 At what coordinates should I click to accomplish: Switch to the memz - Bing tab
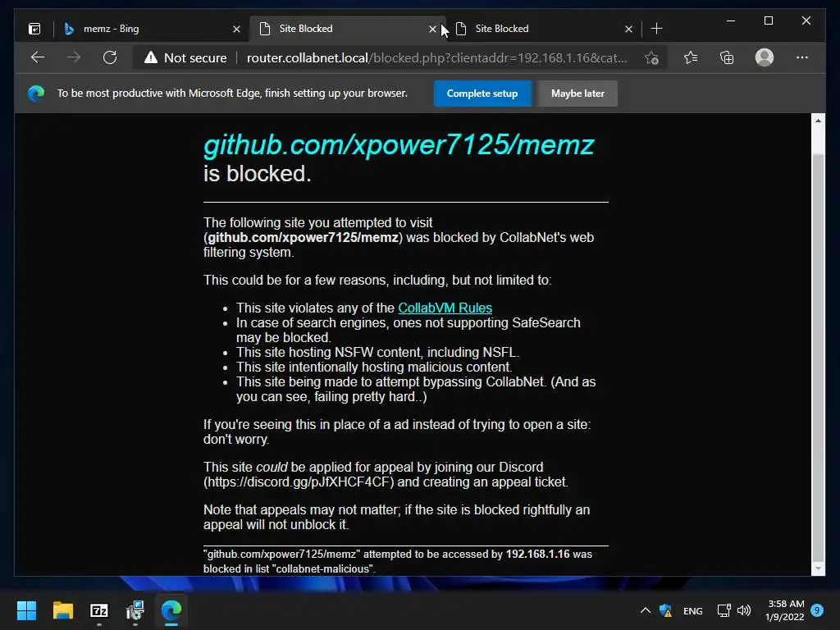tap(152, 29)
